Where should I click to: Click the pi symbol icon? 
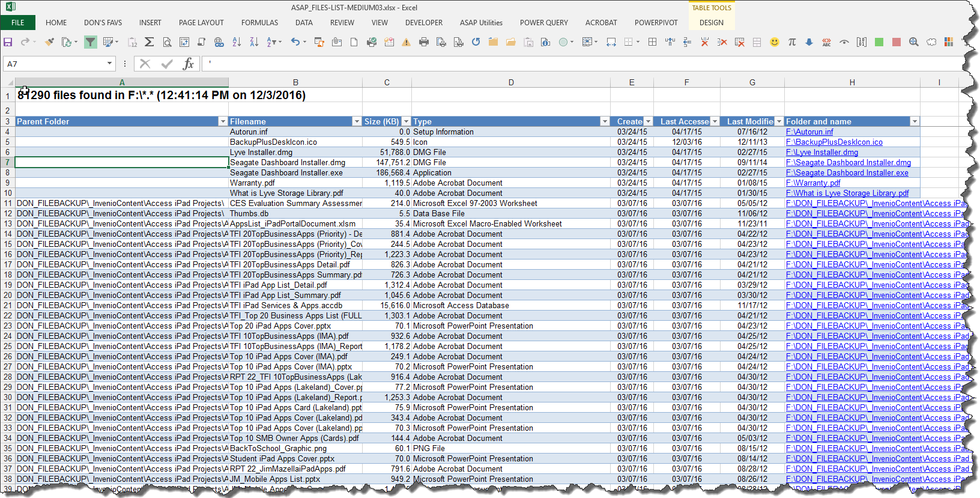click(792, 42)
